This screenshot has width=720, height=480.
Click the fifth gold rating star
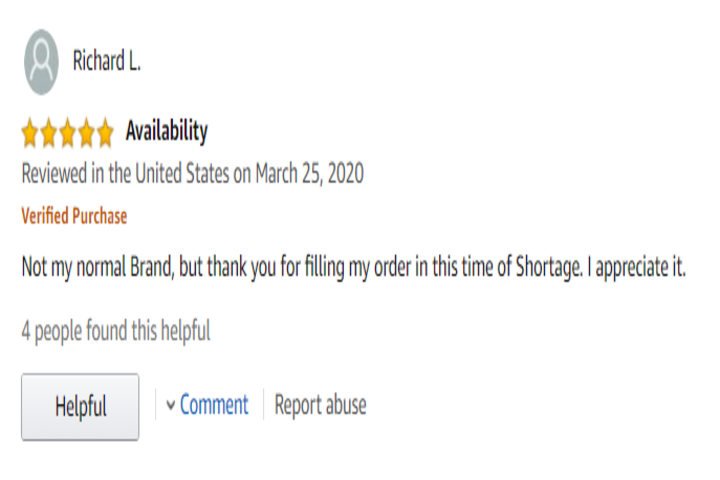105,133
